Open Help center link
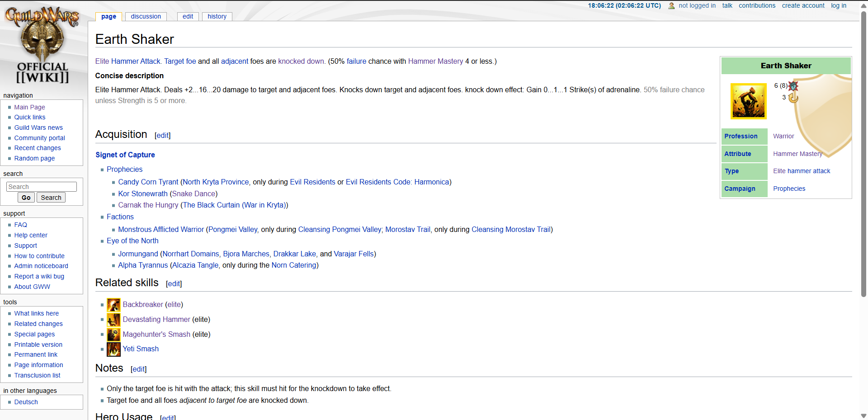Screen dimensions: 868x420 31,235
